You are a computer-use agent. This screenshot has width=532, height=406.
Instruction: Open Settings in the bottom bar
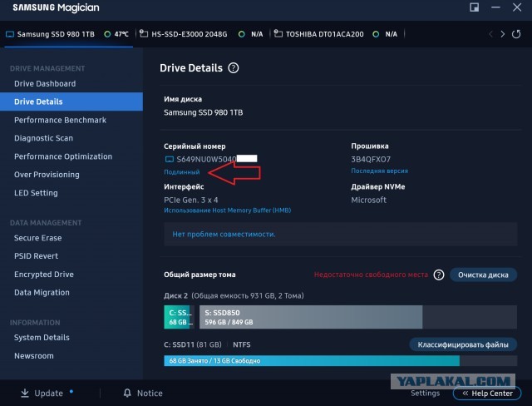425,393
